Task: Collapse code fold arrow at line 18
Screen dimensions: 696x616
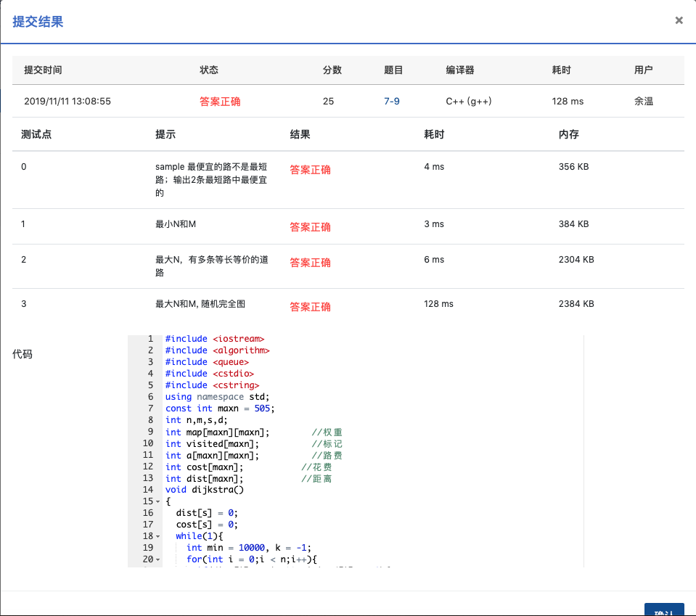Action: pos(157,536)
